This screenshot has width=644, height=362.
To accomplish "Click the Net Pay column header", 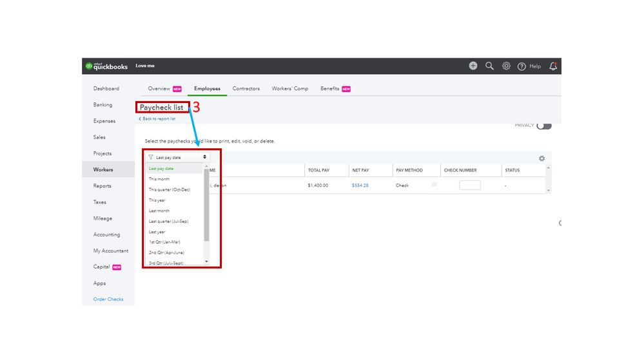I will tap(360, 170).
